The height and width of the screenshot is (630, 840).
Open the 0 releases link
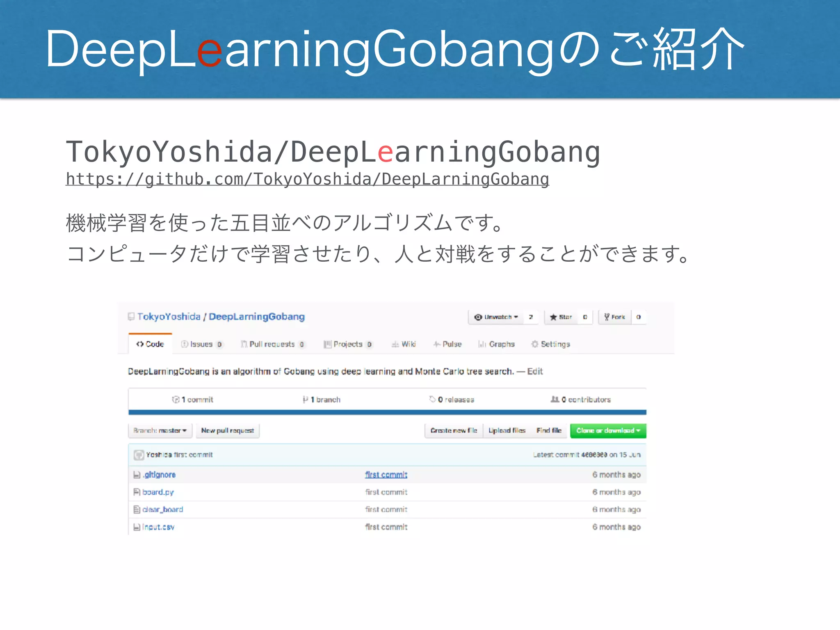[x=452, y=399]
